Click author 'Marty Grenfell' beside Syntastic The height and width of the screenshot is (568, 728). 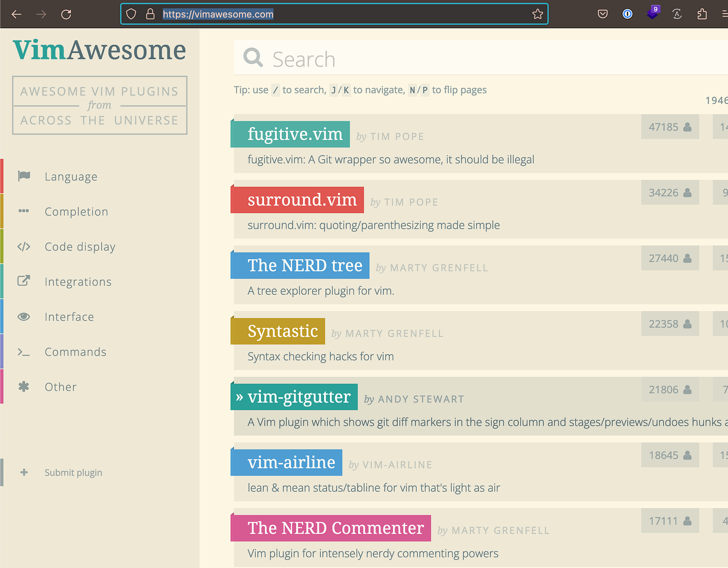point(394,333)
